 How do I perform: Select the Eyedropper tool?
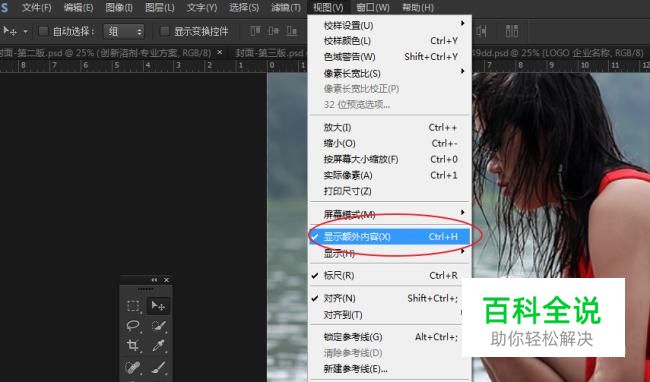[158, 345]
